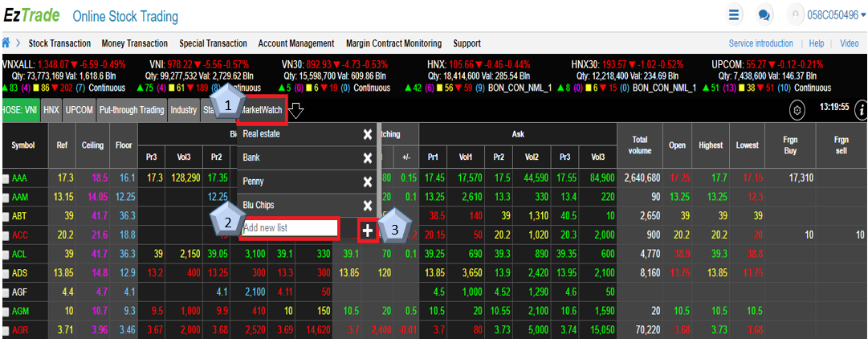The height and width of the screenshot is (339, 868).
Task: Switch to the UPCOM tab
Action: [x=79, y=109]
